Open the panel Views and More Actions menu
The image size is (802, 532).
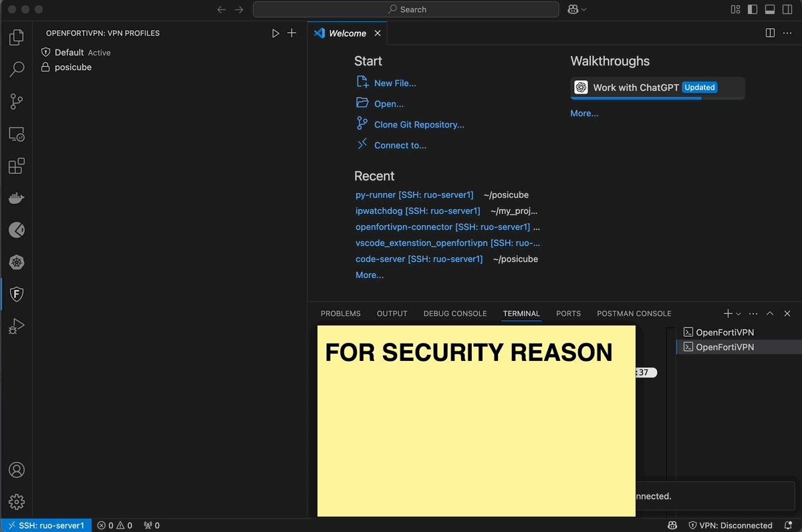[753, 313]
